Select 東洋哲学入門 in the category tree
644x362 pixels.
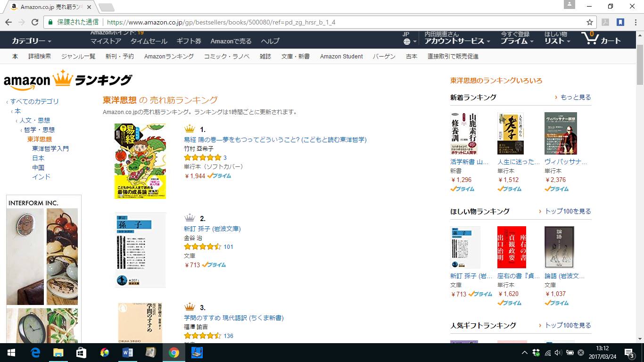click(x=50, y=148)
